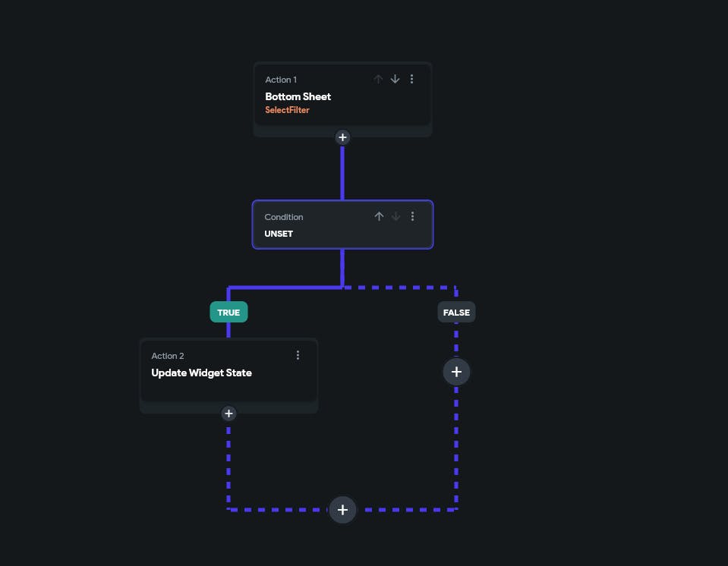The width and height of the screenshot is (728, 566).
Task: Click the disabled up arrow on Action 1
Action: point(378,80)
